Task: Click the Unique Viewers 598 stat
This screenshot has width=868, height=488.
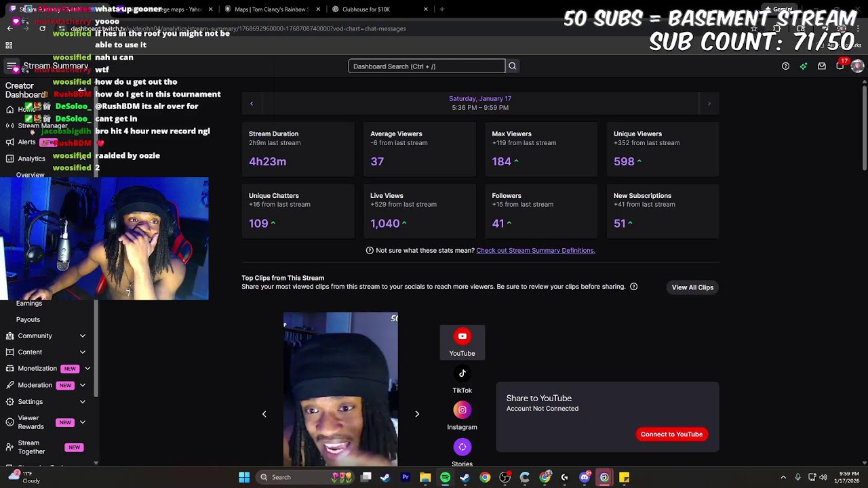Action: click(x=663, y=148)
